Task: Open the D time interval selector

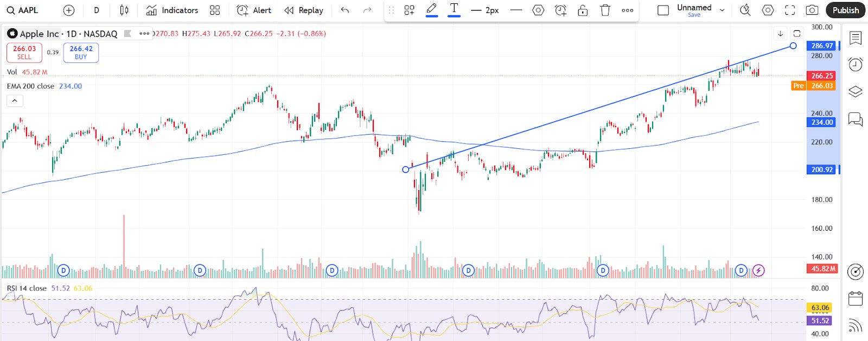Action: pyautogui.click(x=97, y=10)
